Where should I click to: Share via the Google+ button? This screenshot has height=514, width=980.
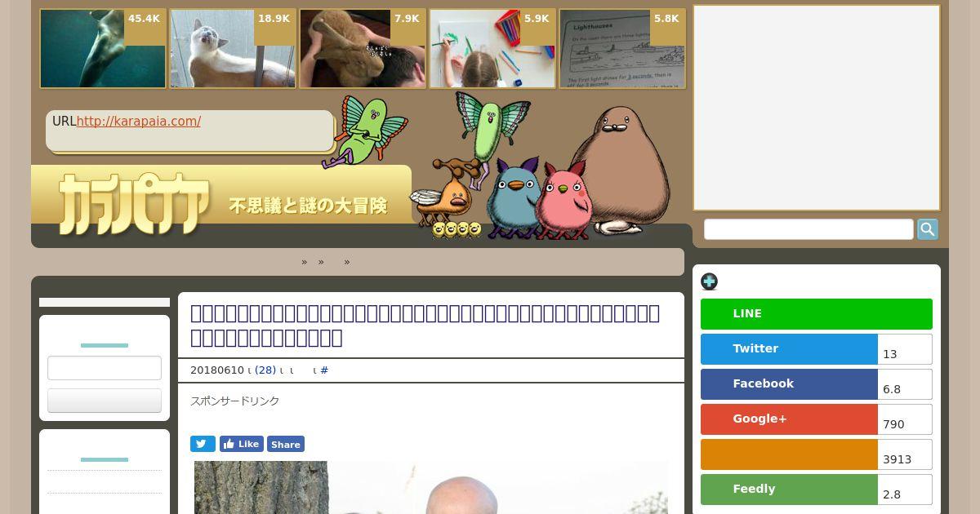789,419
